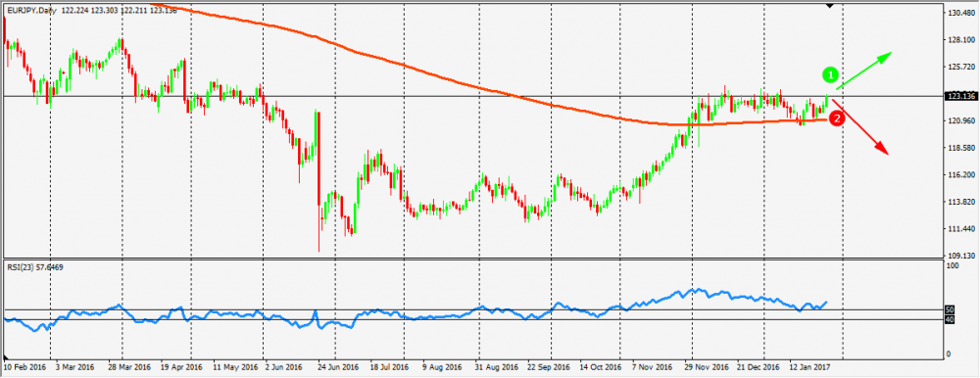Select the RSI(23) 57.6469 indicator label
Image resolution: width=980 pixels, height=378 pixels.
[35, 267]
